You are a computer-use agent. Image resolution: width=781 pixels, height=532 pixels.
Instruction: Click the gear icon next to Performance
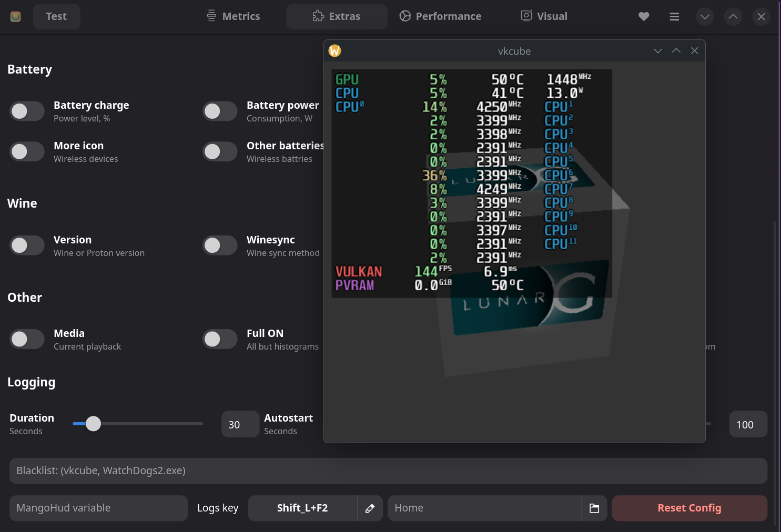(404, 16)
